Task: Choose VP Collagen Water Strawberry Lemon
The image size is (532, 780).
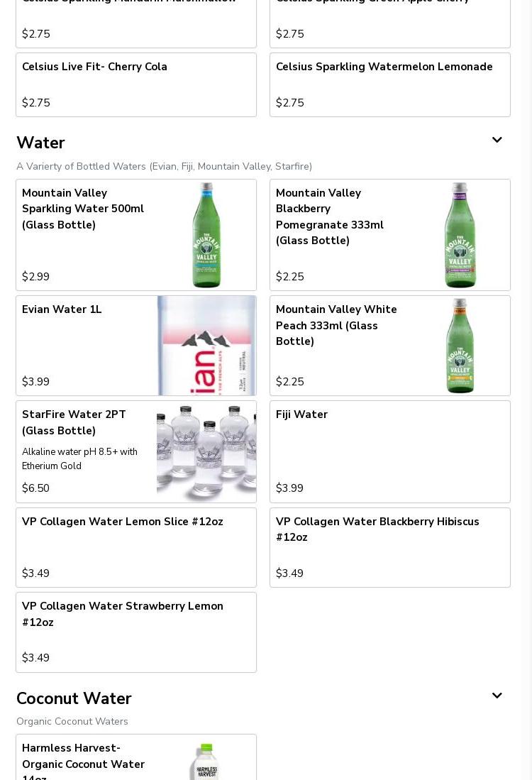Action: point(136,632)
